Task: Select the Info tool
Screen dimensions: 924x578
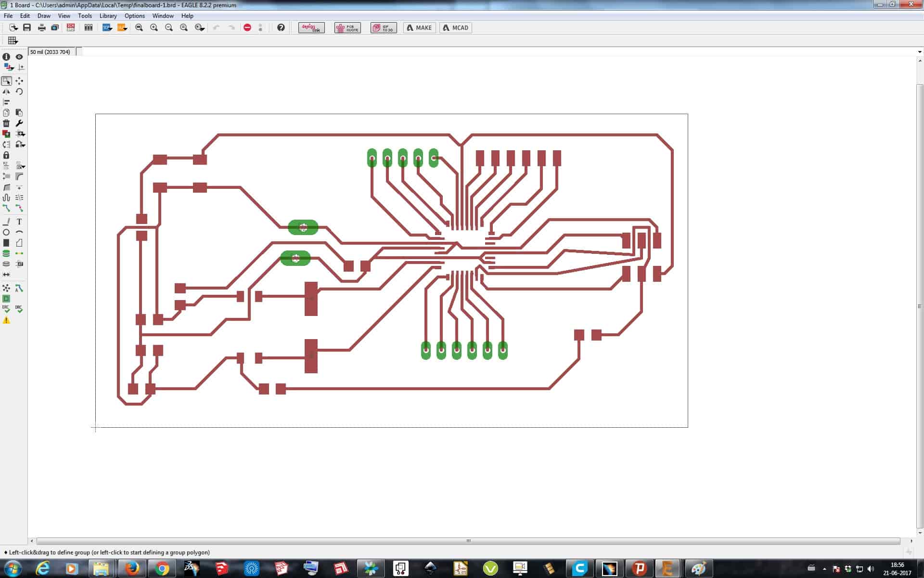Action: [6, 57]
